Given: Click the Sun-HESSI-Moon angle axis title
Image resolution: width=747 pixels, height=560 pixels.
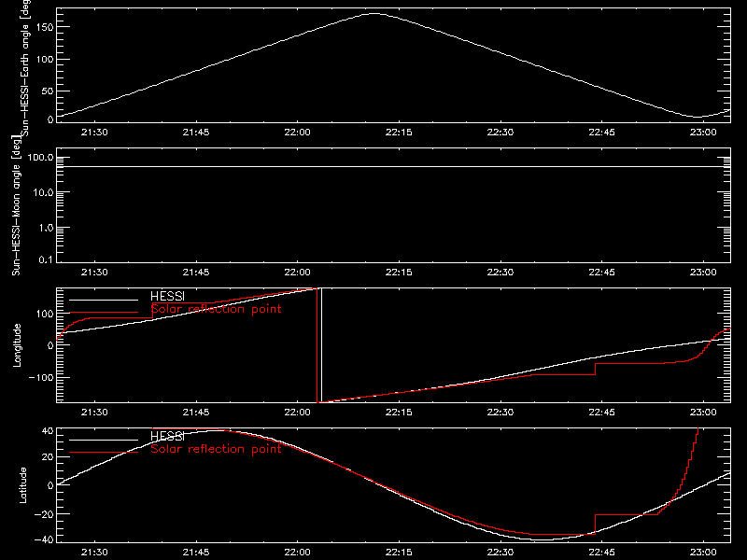Looking at the screenshot, I should click(16, 205).
